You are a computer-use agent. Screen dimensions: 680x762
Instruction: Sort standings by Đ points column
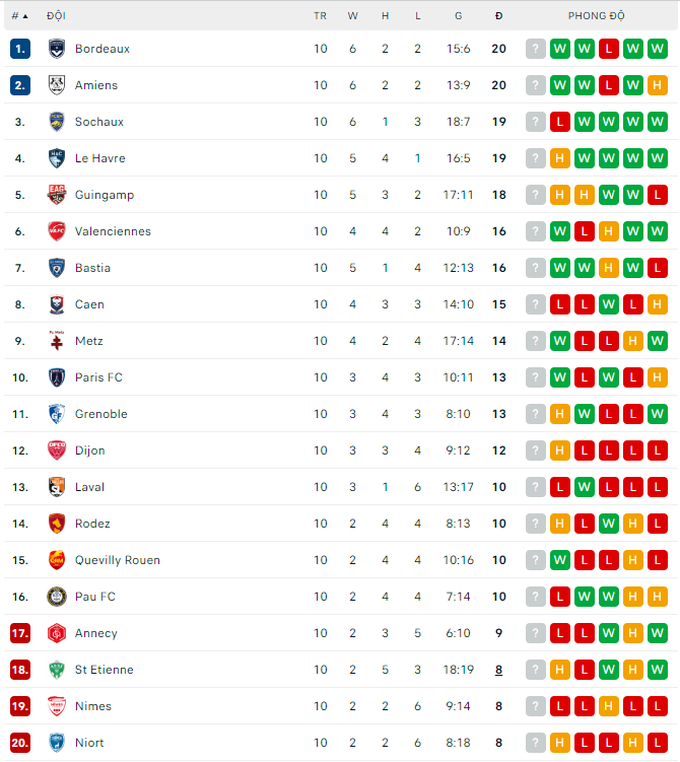498,16
